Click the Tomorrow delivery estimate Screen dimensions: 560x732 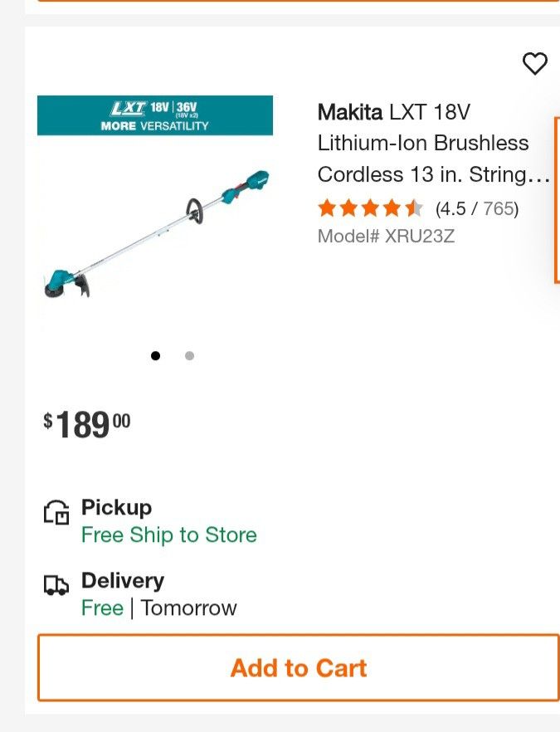click(189, 608)
